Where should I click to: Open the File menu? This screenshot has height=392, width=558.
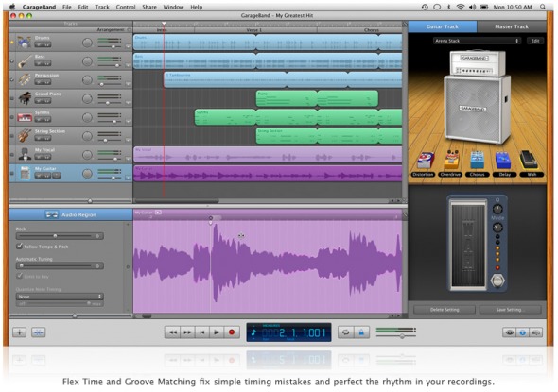click(x=67, y=7)
